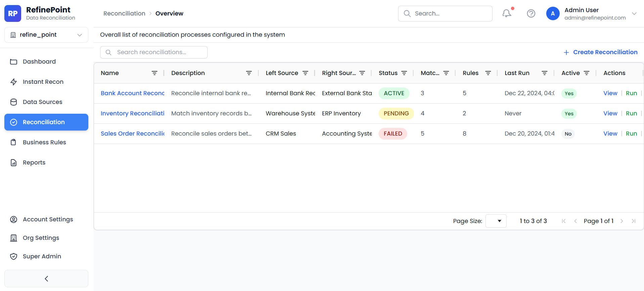Viewport: 644px width, 291px height.
Task: Open Business Rules in the sidebar
Action: point(46,142)
